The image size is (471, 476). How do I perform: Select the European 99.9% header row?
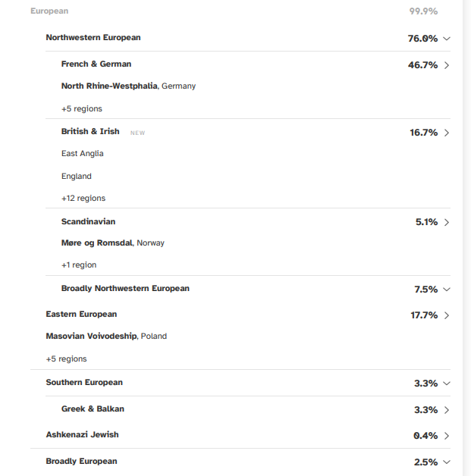(234, 11)
